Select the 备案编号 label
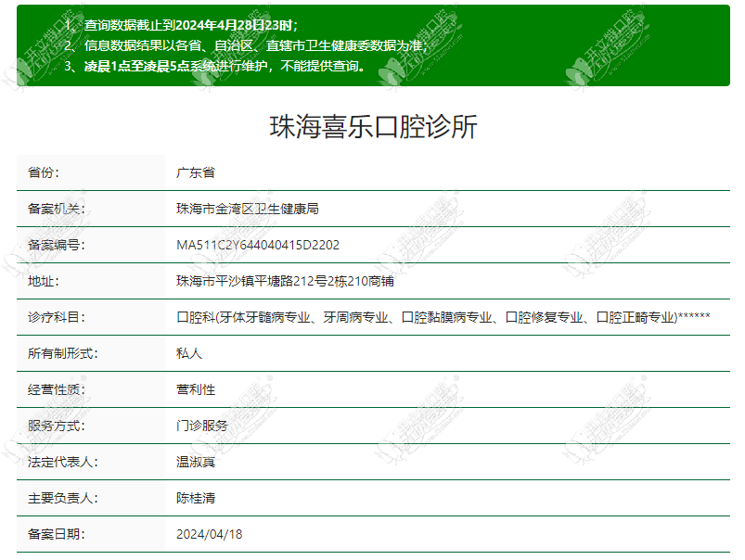Viewport: 745px width, 560px height. [x=56, y=245]
